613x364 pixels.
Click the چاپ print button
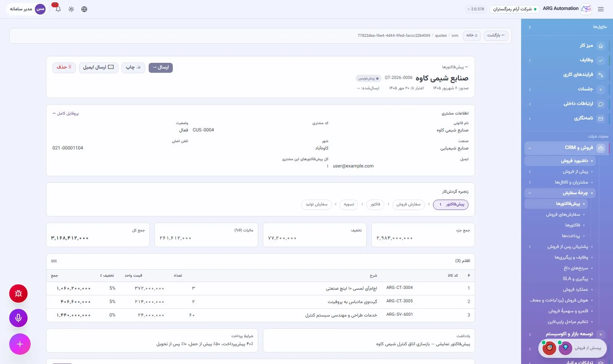133,67
